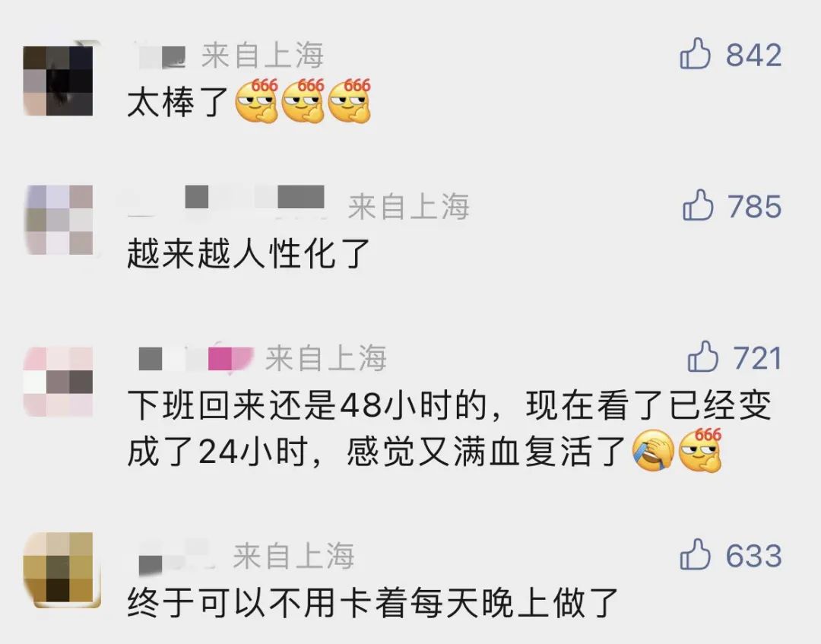The image size is (821, 644).
Task: Tap blurred username of the second commenter
Action: point(228,201)
